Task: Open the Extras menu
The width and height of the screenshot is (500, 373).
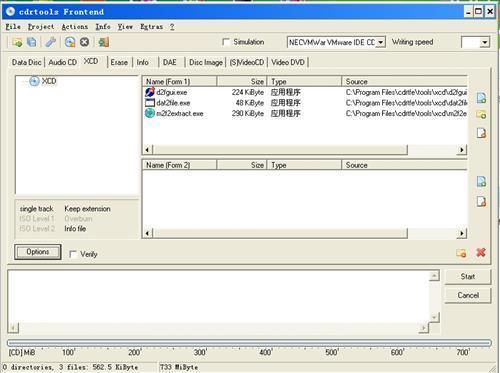Action: [152, 27]
